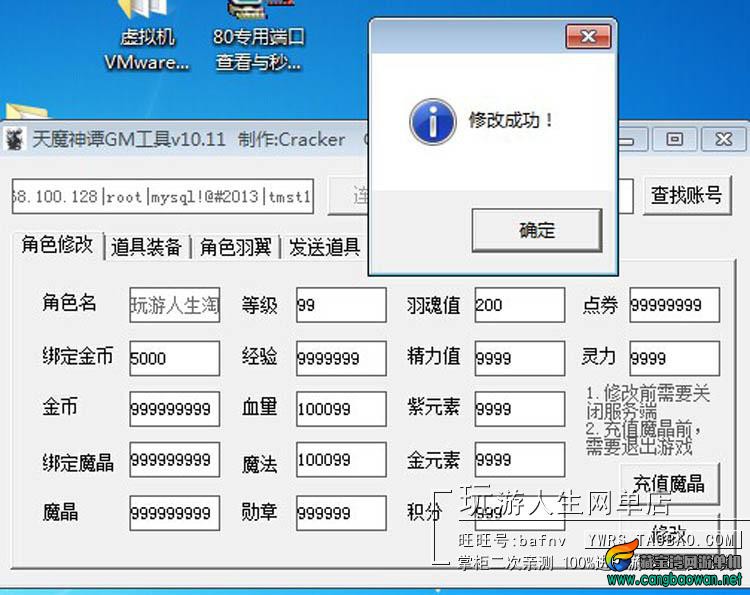This screenshot has height=595, width=750.
Task: Click the database connection string field
Action: 163,196
